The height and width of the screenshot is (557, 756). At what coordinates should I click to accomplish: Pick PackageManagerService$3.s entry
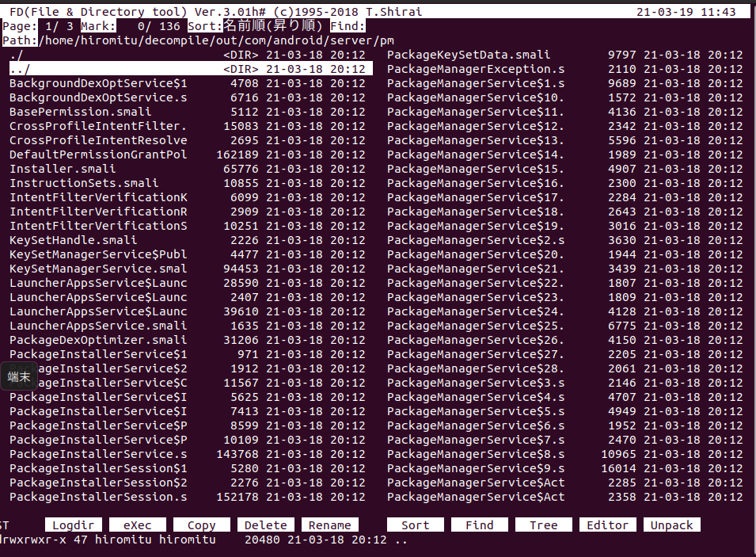click(565, 382)
